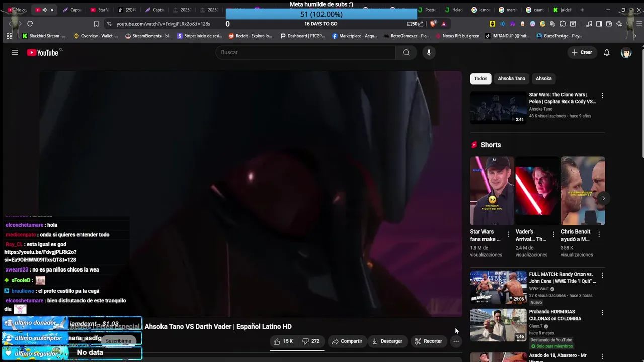The image size is (644, 362).
Task: Open the WWE Vault channel link
Action: 539,289
